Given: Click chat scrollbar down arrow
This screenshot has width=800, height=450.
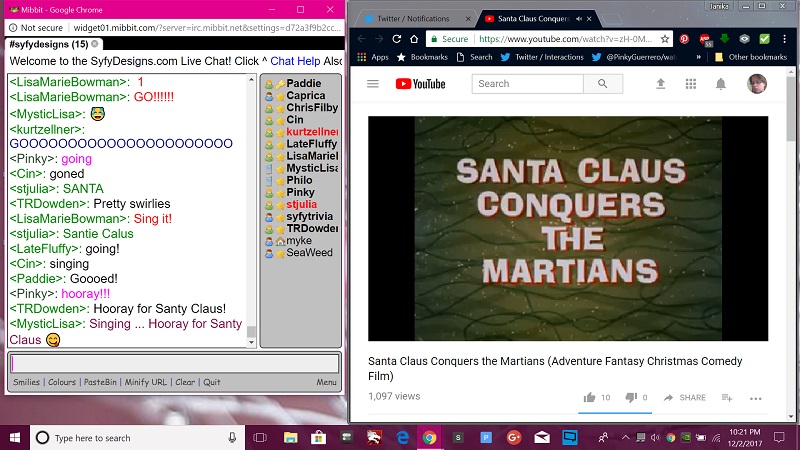Looking at the screenshot, I should coord(251,343).
